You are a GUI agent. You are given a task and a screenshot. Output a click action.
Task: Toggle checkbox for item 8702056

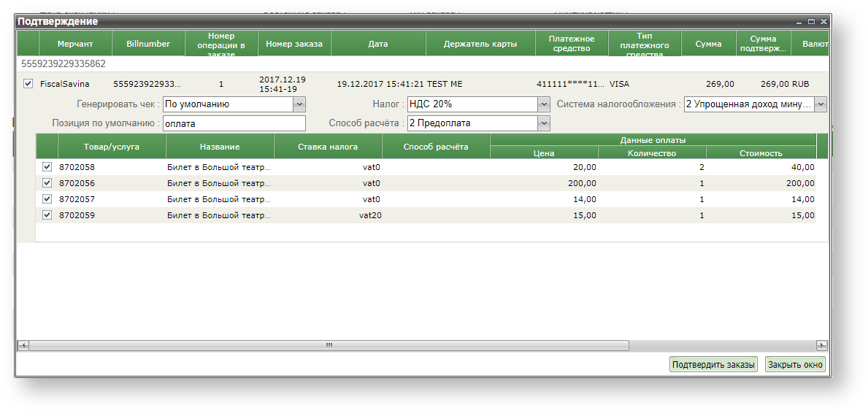47,183
